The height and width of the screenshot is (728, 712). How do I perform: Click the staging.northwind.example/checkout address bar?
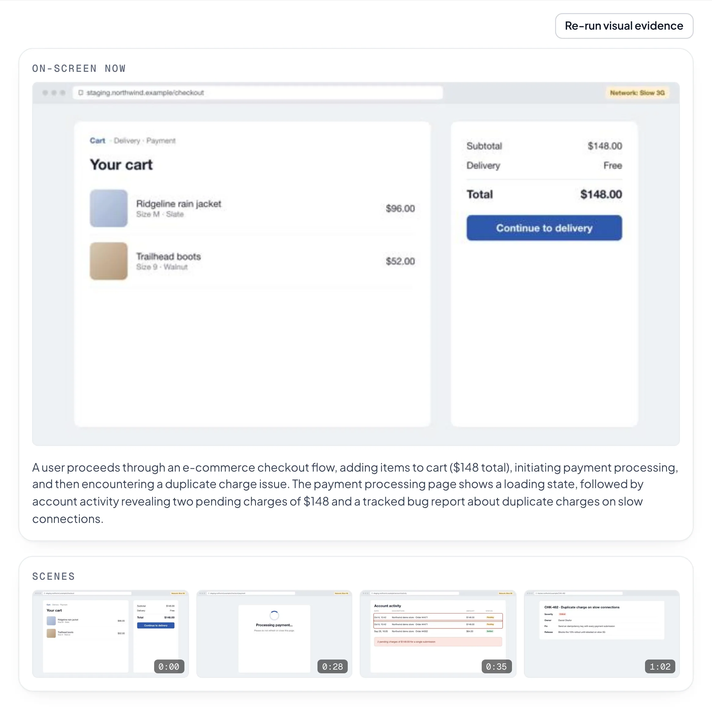coord(258,93)
